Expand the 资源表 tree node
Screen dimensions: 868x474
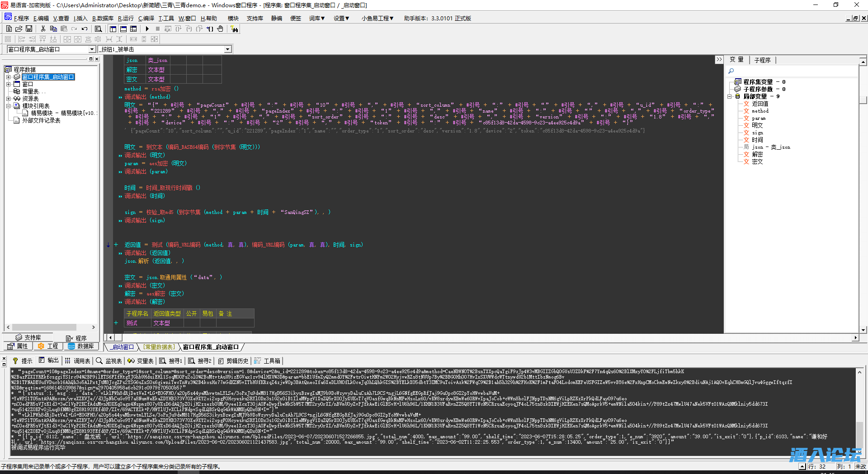pos(8,99)
